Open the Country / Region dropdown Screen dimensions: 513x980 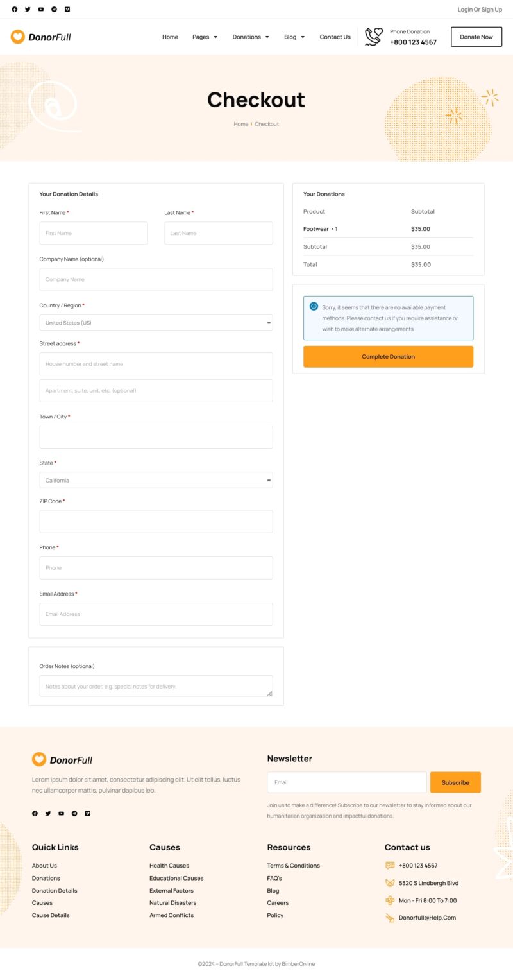[x=156, y=323]
